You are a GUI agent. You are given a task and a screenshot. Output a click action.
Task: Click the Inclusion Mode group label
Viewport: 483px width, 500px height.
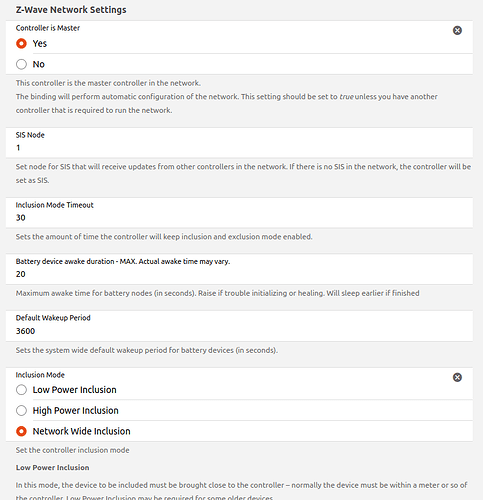coord(40,375)
